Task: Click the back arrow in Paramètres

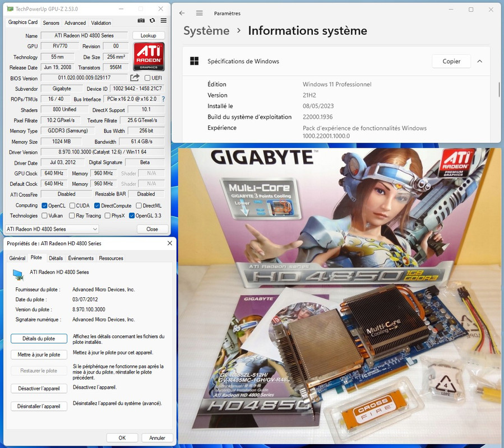Action: pos(182,13)
